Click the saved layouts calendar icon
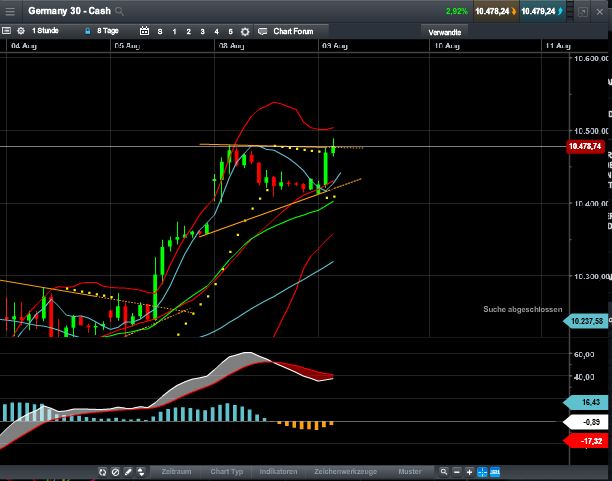The width and height of the screenshot is (612, 481). pos(144,31)
